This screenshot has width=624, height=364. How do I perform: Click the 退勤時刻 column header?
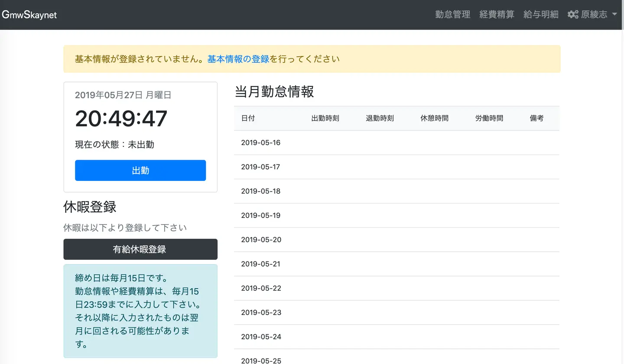coord(380,118)
